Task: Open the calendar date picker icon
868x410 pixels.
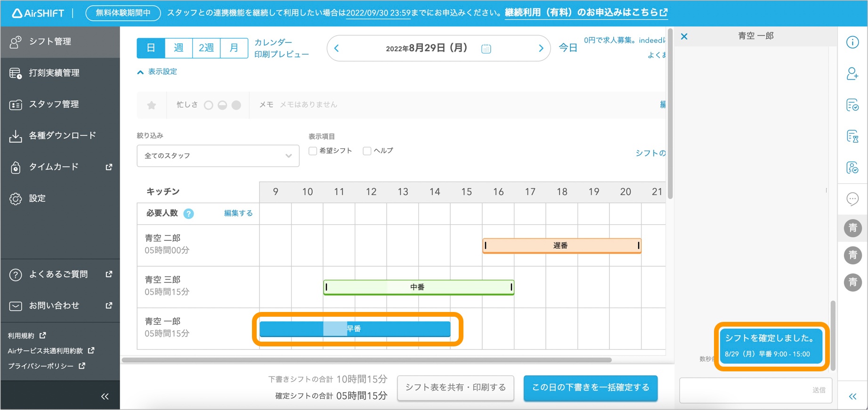Action: (486, 49)
